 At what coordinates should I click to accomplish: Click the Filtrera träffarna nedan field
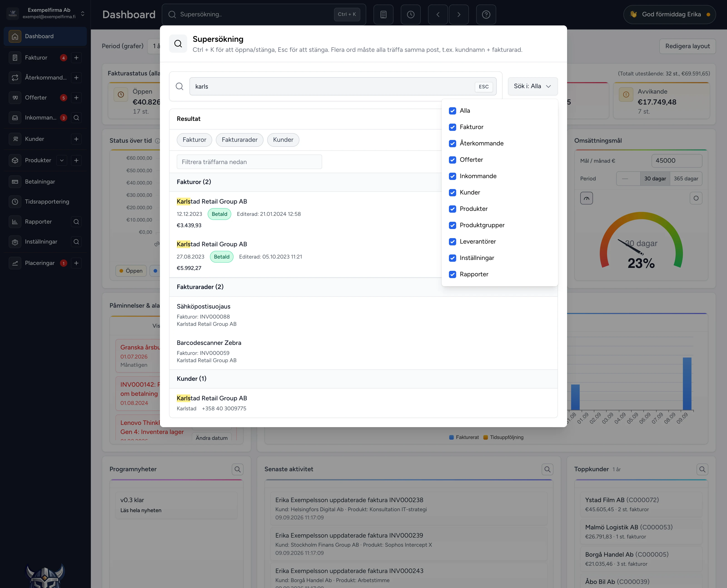(249, 162)
